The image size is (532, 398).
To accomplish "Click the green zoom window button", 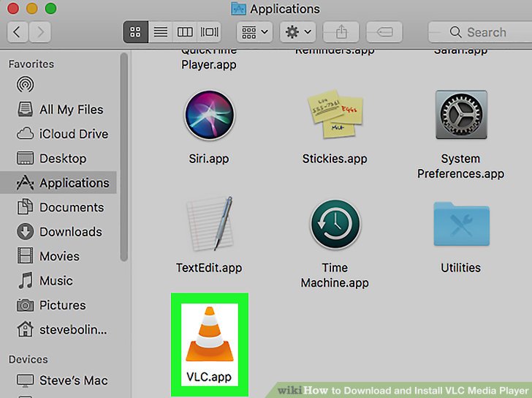I will (51, 9).
